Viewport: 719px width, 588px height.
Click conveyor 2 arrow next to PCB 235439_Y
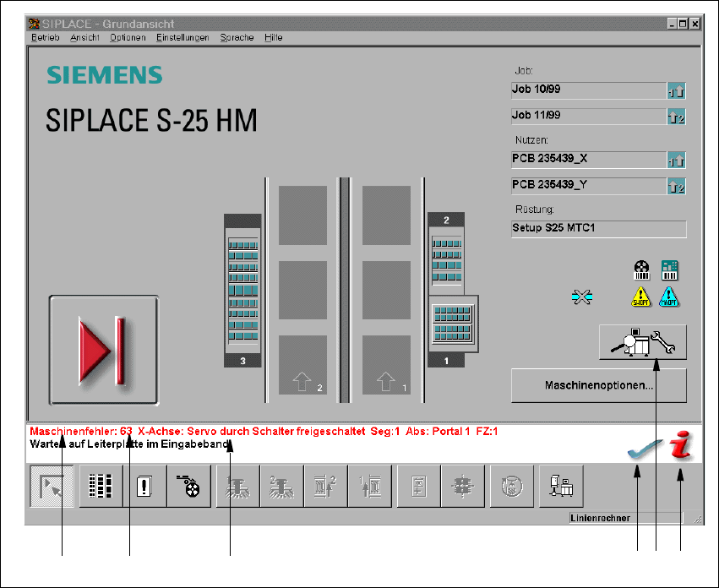(x=676, y=186)
